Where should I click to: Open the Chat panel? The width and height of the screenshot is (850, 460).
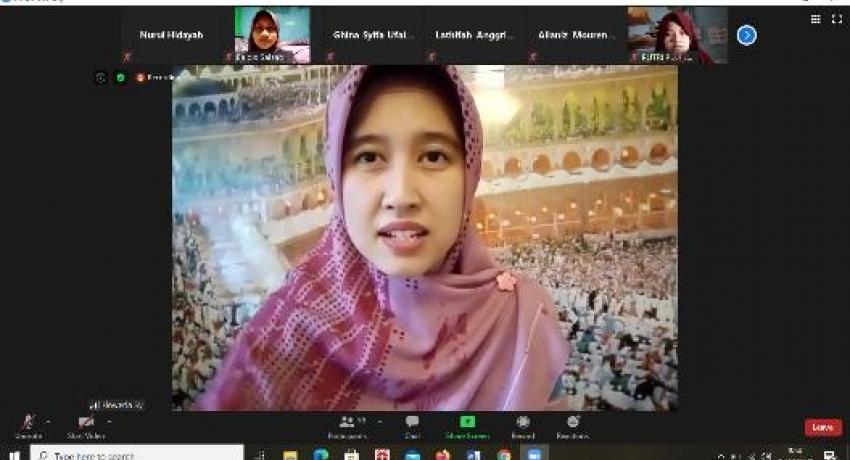[x=412, y=426]
